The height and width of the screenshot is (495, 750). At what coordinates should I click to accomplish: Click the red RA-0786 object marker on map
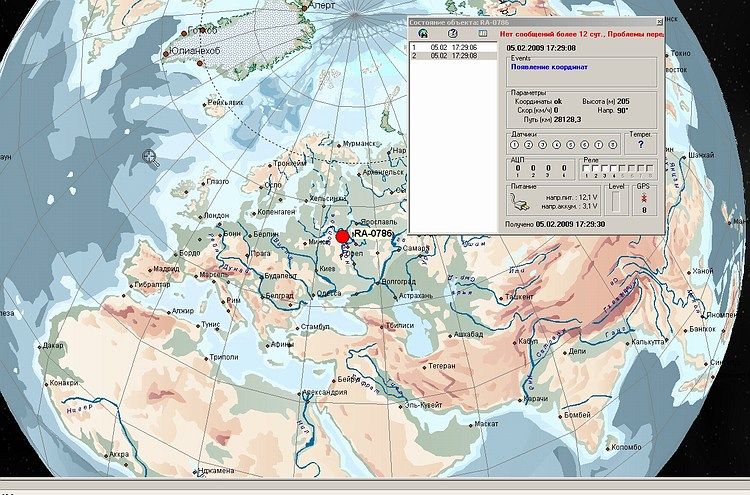click(343, 236)
